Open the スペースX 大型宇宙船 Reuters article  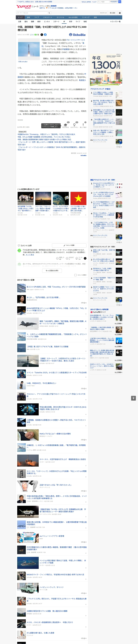coord(63,459)
